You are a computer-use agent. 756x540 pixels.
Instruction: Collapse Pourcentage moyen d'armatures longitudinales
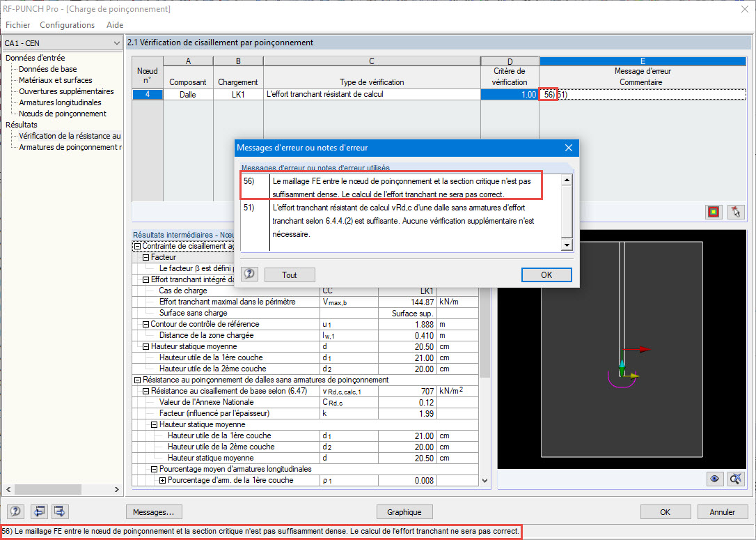coord(155,469)
